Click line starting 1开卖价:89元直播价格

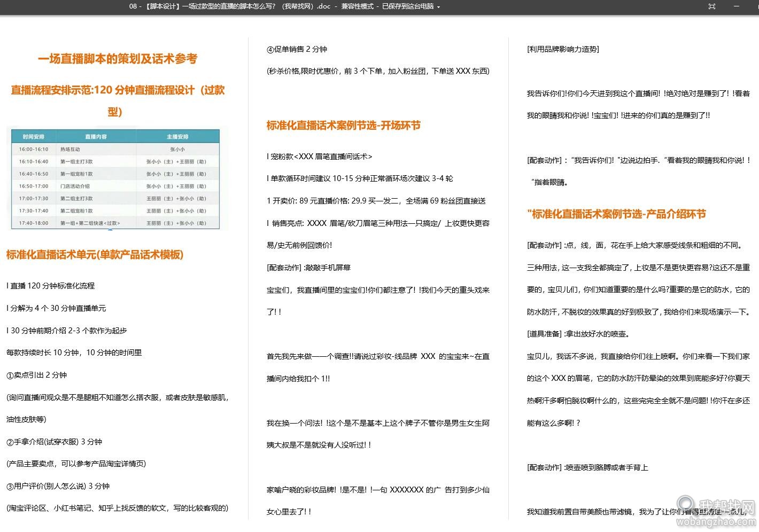tap(376, 201)
